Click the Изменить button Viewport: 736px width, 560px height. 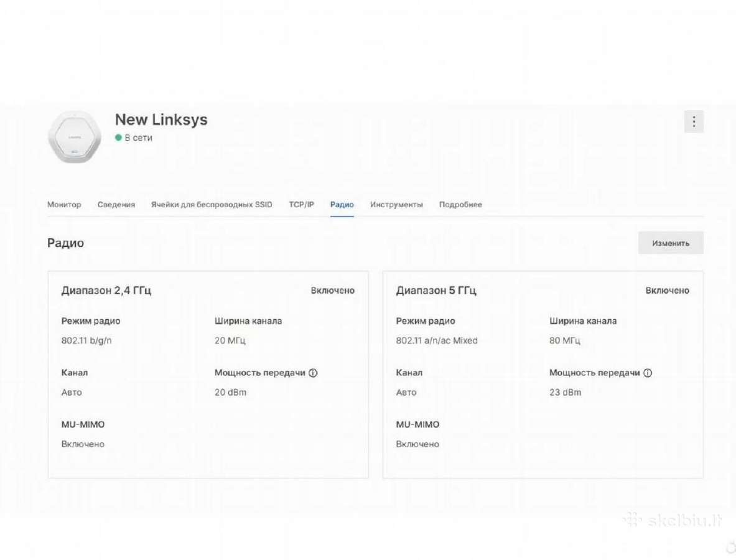point(671,243)
